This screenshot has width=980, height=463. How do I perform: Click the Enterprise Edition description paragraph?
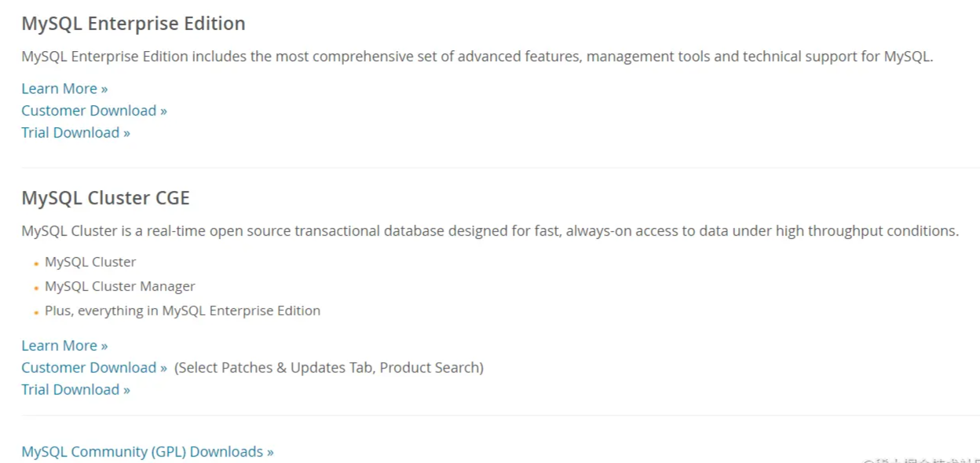point(477,57)
